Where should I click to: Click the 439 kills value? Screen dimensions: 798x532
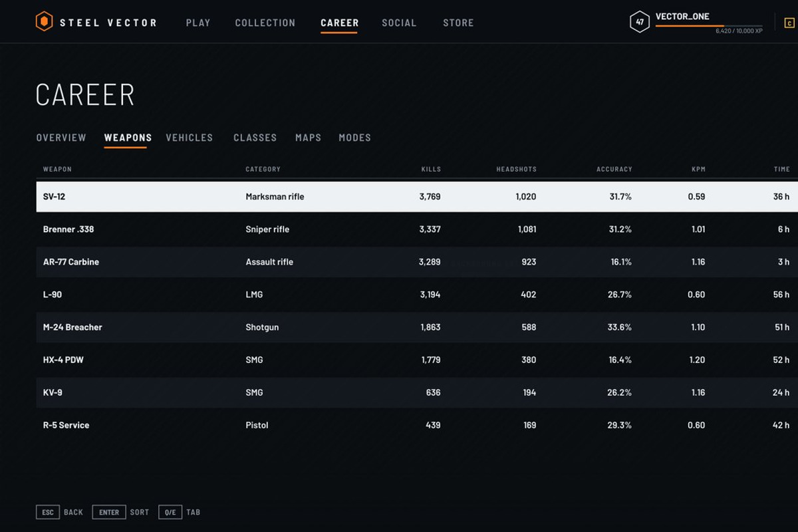[x=433, y=425]
